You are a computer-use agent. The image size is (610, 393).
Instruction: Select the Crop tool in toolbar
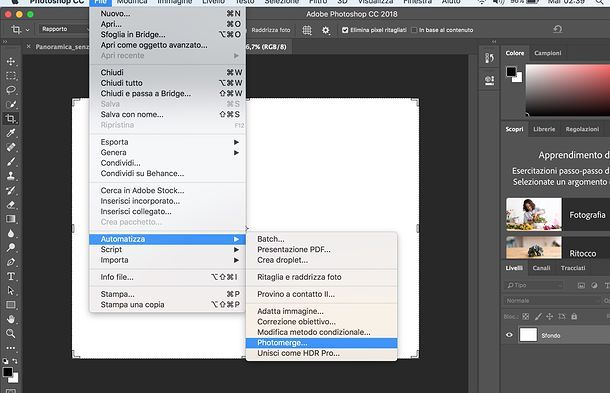click(11, 118)
